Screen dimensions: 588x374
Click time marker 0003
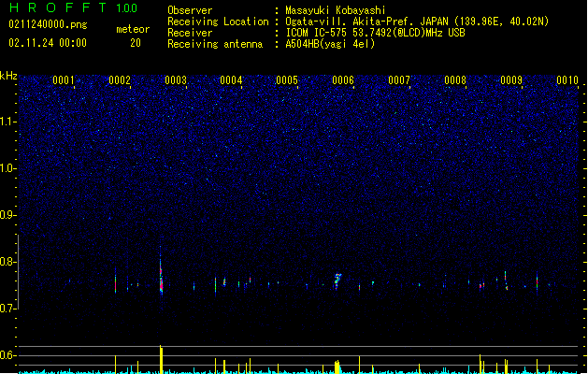point(176,80)
